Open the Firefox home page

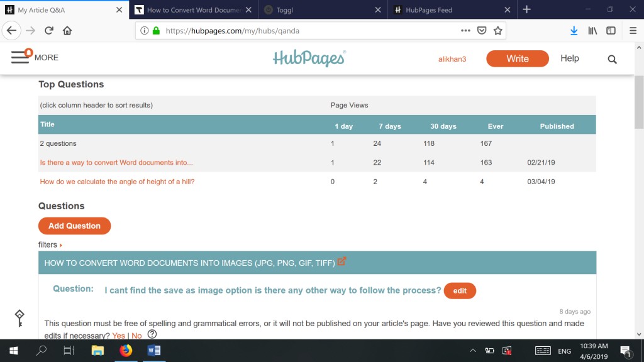click(x=67, y=31)
